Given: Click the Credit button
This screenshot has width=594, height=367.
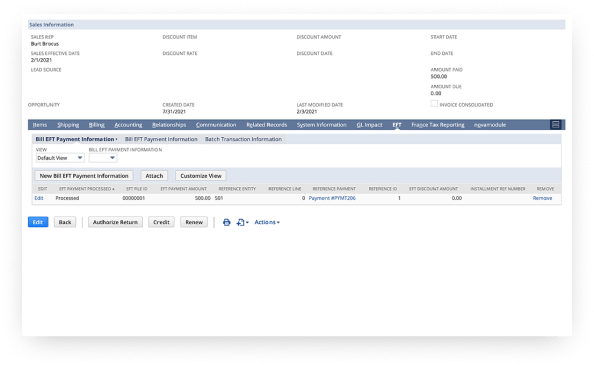Looking at the screenshot, I should click(161, 222).
